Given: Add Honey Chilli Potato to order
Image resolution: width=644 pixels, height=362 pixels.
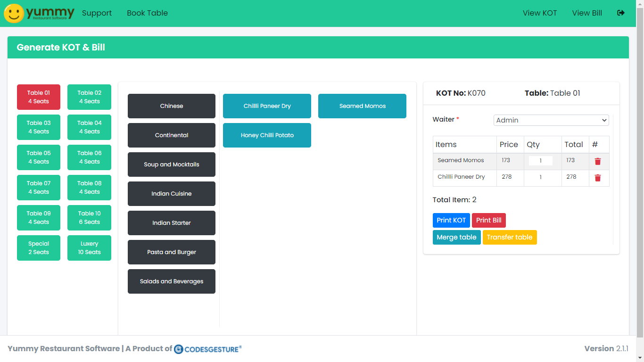Looking at the screenshot, I should coord(267,135).
